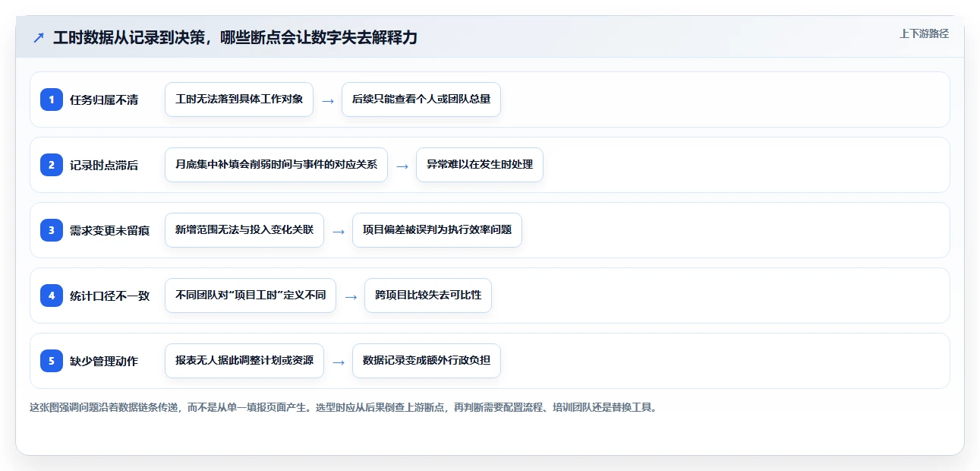Open the 工时无法落到具体工作对象 box

(x=239, y=100)
